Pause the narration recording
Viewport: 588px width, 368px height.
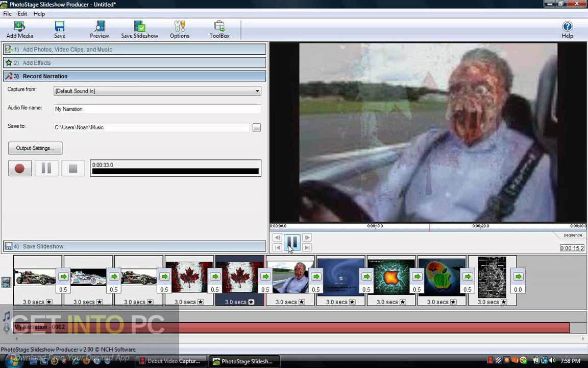pyautogui.click(x=46, y=168)
